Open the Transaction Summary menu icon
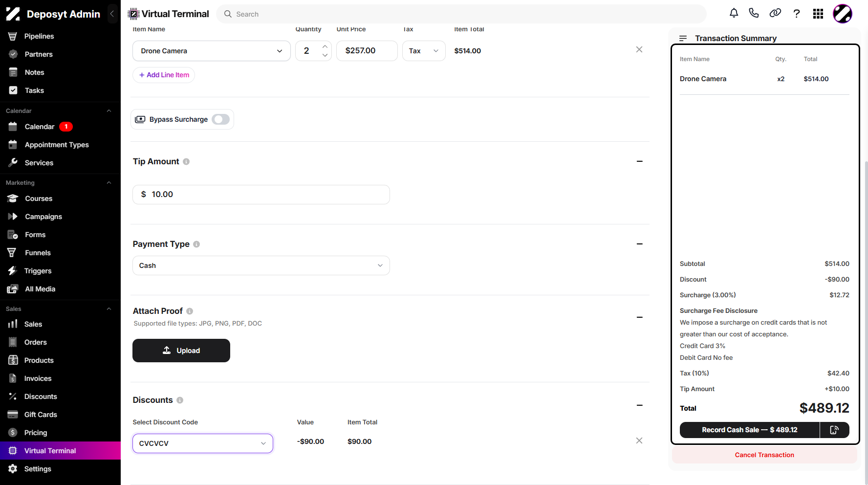This screenshot has height=485, width=868. (683, 38)
